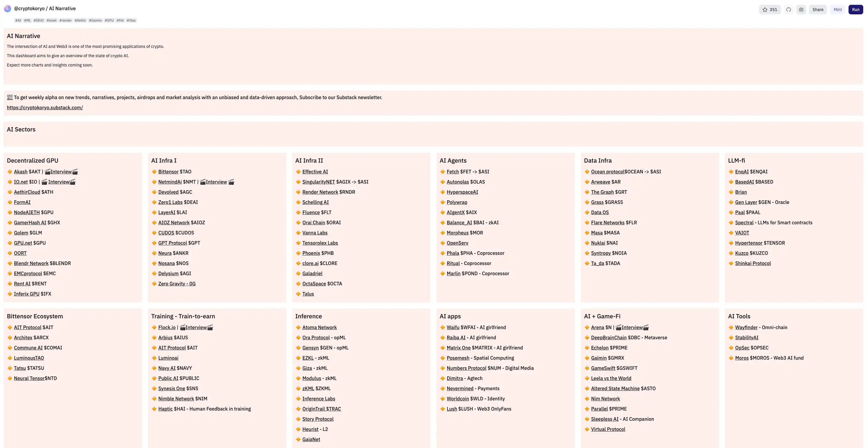Click the #render tag filter
868x448 pixels.
pyautogui.click(x=65, y=21)
